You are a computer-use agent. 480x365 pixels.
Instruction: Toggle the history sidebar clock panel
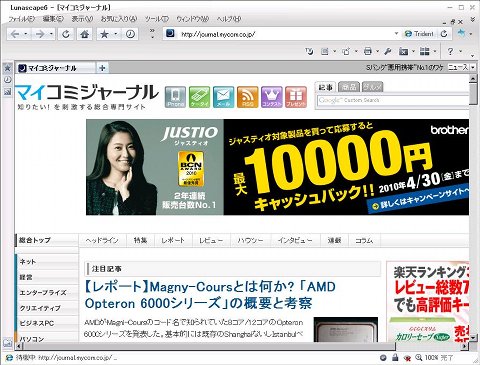(x=7, y=80)
